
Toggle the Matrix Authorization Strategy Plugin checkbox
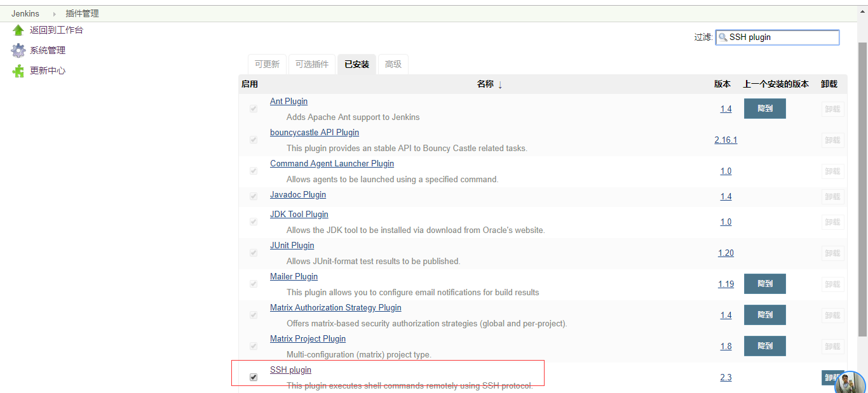254,315
